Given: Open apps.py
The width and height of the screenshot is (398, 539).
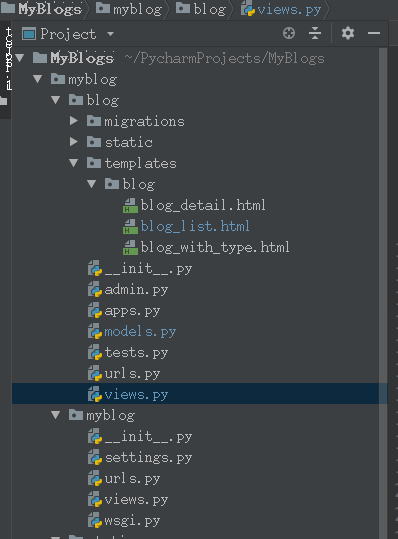Looking at the screenshot, I should pos(132,311).
